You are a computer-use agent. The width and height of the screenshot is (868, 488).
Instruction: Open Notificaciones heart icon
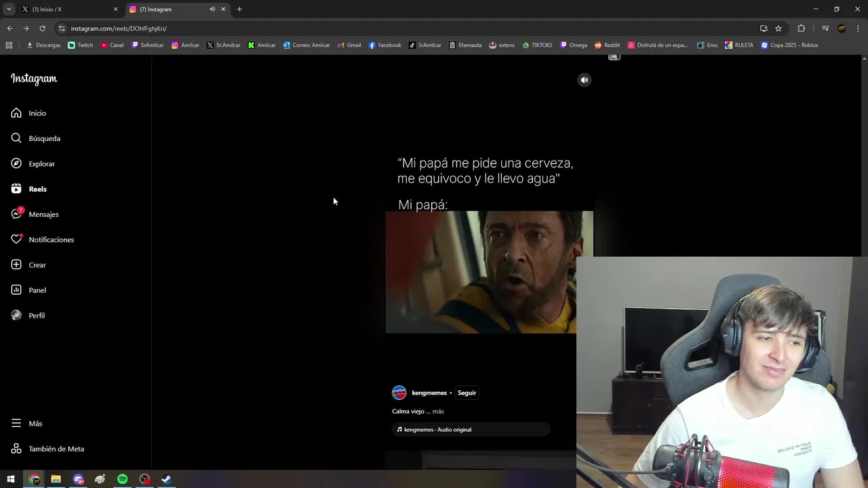tap(16, 239)
